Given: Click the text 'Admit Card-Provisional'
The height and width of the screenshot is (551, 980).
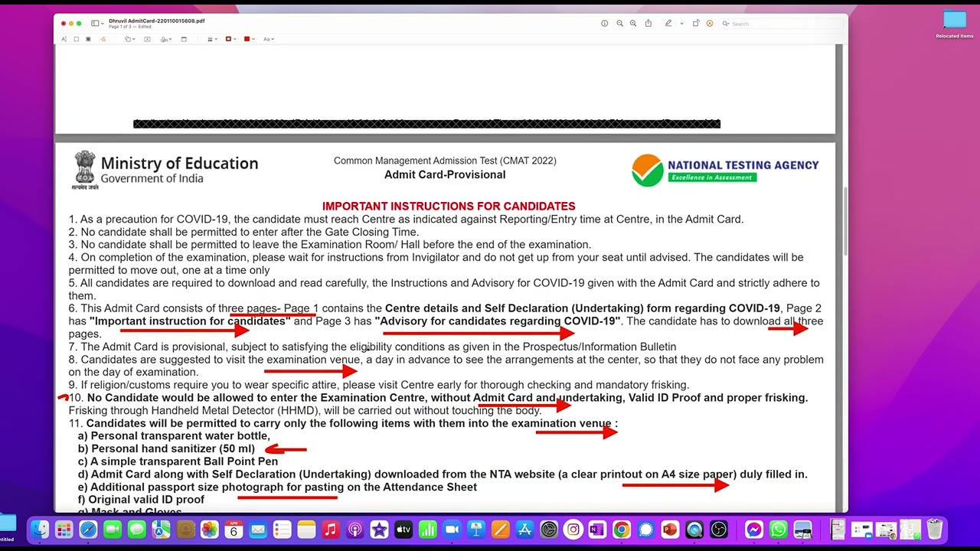Looking at the screenshot, I should 445,174.
